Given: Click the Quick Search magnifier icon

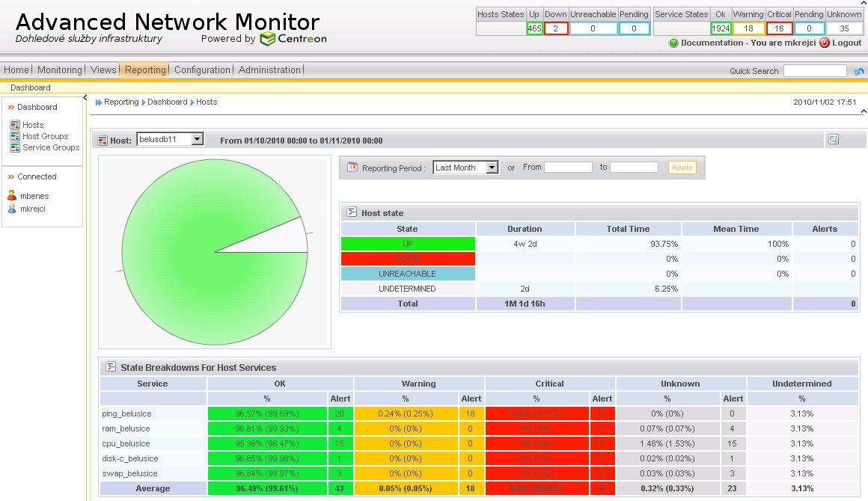Looking at the screenshot, I should tap(859, 71).
